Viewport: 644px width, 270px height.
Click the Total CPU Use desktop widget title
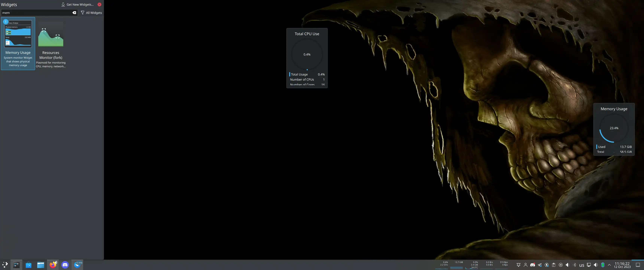(307, 34)
